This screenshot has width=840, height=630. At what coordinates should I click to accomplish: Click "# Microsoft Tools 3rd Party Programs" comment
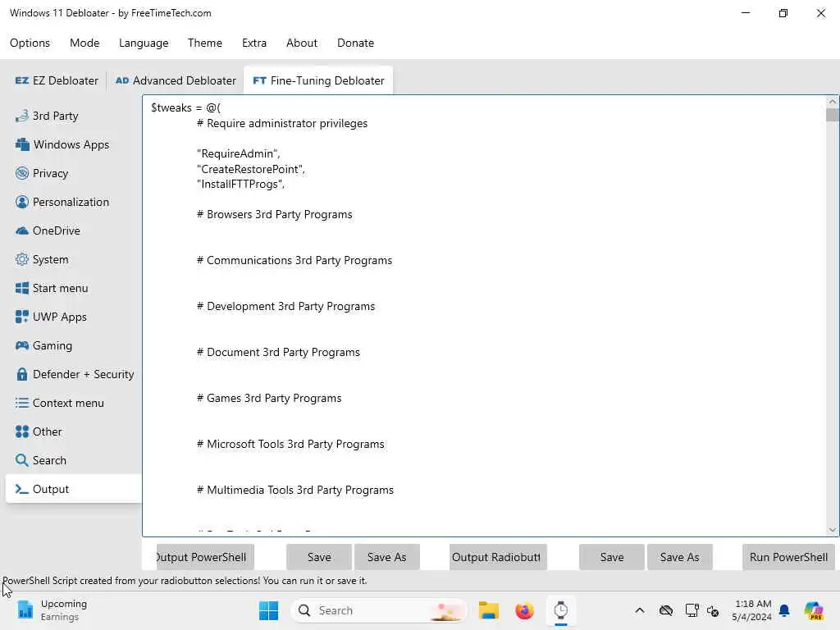[290, 444]
